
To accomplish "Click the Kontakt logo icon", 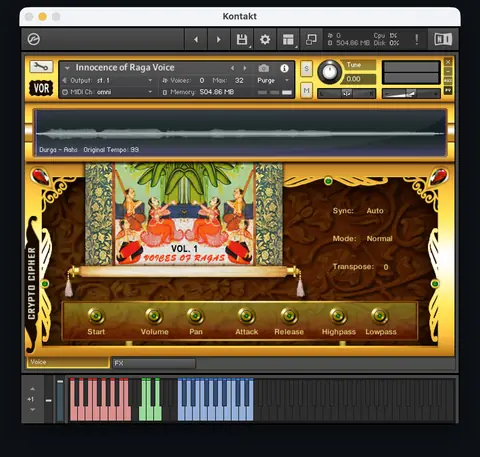I will pyautogui.click(x=34, y=39).
